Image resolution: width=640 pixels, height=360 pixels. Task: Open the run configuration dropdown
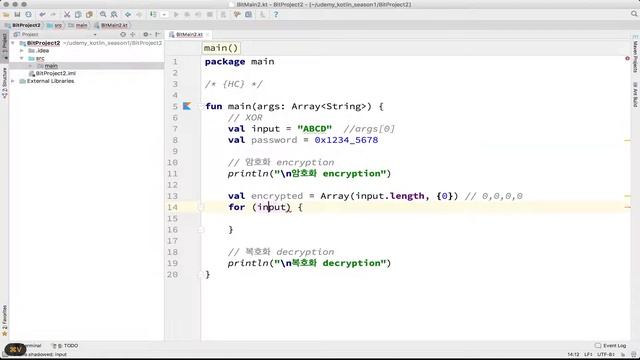point(164,15)
